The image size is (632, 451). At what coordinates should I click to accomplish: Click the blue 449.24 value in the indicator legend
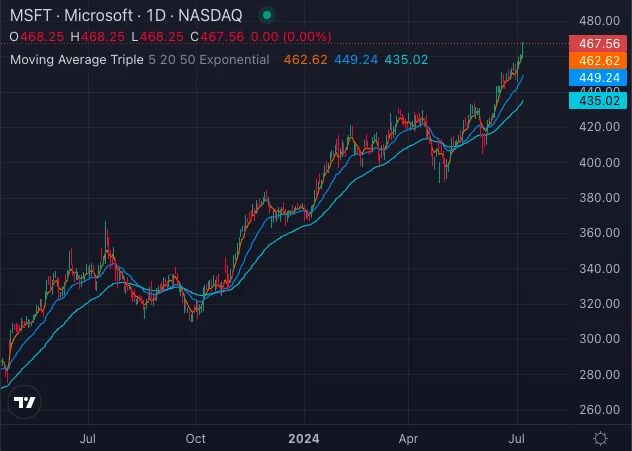click(x=356, y=59)
